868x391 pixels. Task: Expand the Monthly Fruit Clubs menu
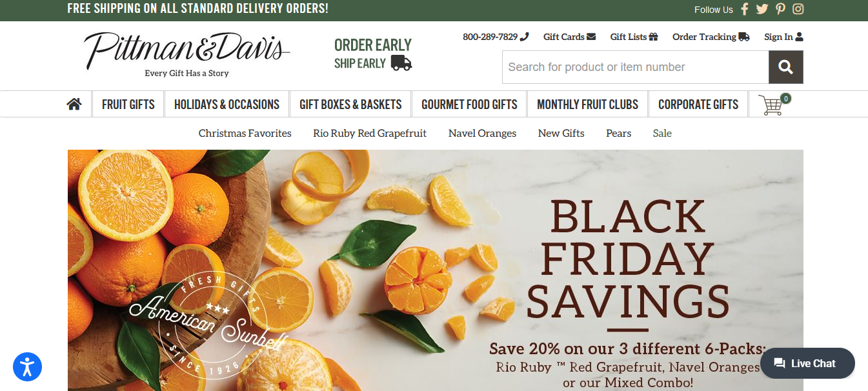[587, 105]
